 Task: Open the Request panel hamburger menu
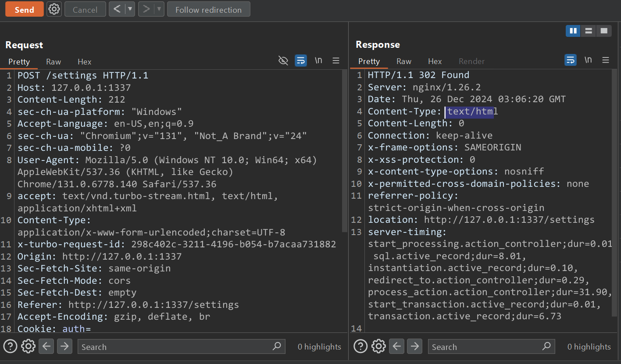336,61
